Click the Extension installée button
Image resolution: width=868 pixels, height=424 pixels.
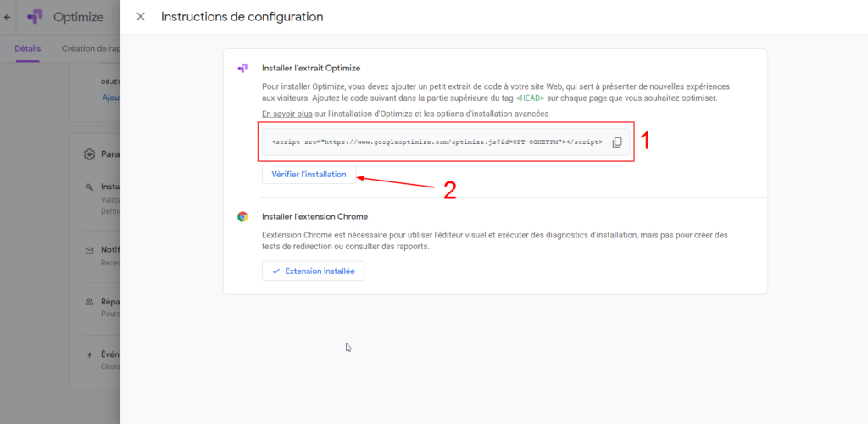point(313,271)
